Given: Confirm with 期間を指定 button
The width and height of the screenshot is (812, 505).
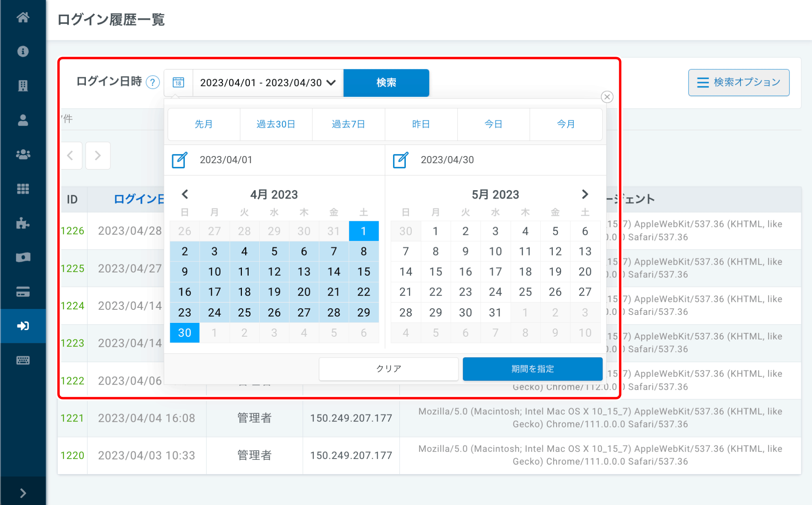Looking at the screenshot, I should tap(532, 369).
